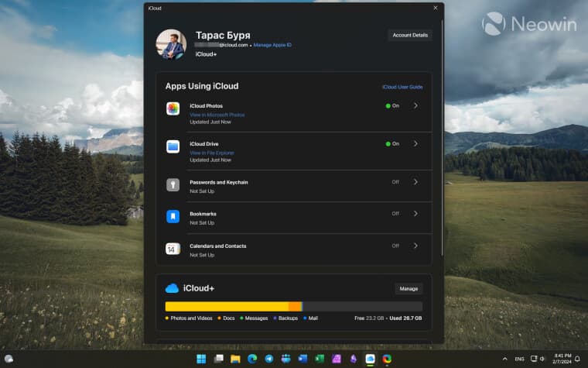
Task: Click the Photos and Videos legend label
Action: point(191,318)
